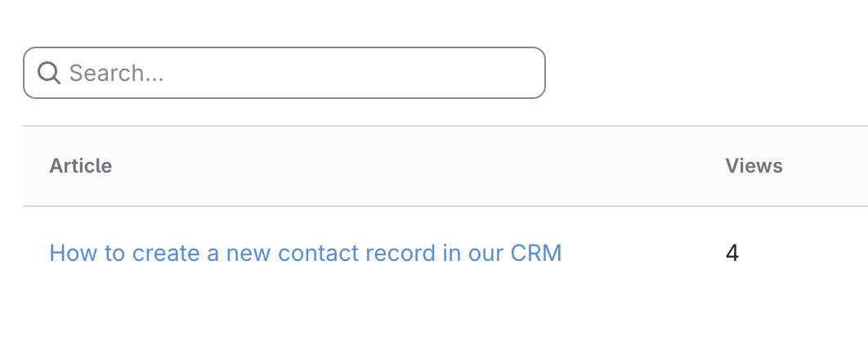
Task: Sort by the Article column header
Action: 80,166
